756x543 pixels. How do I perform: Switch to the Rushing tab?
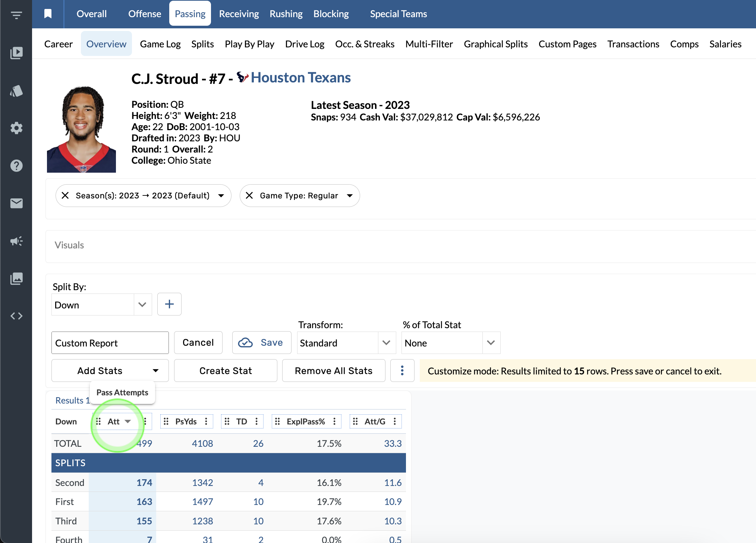click(286, 14)
